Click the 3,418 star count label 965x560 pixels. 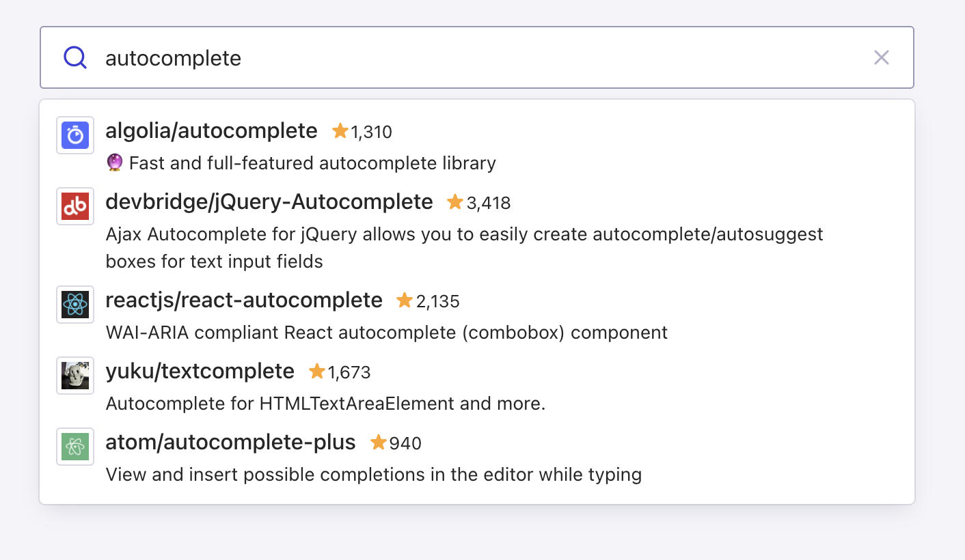(487, 202)
